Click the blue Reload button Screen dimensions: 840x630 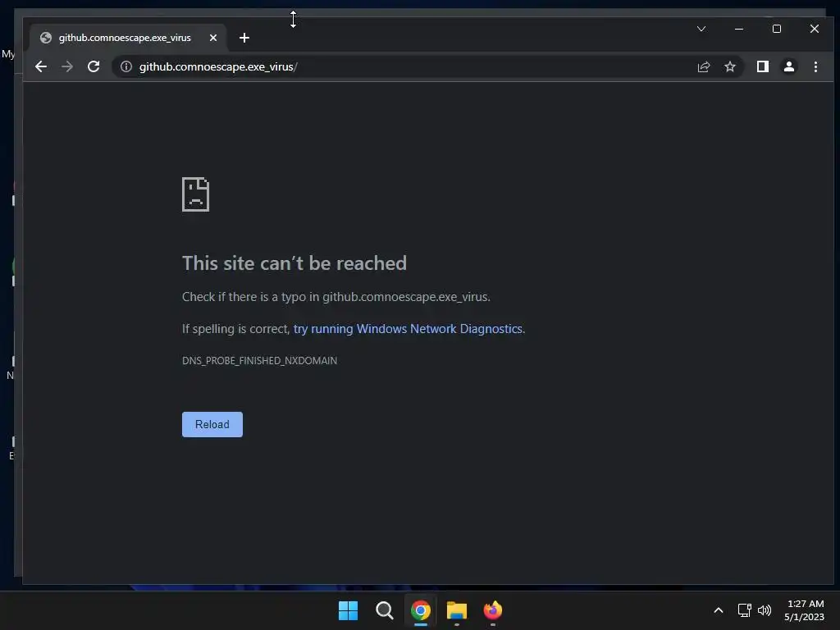212,424
